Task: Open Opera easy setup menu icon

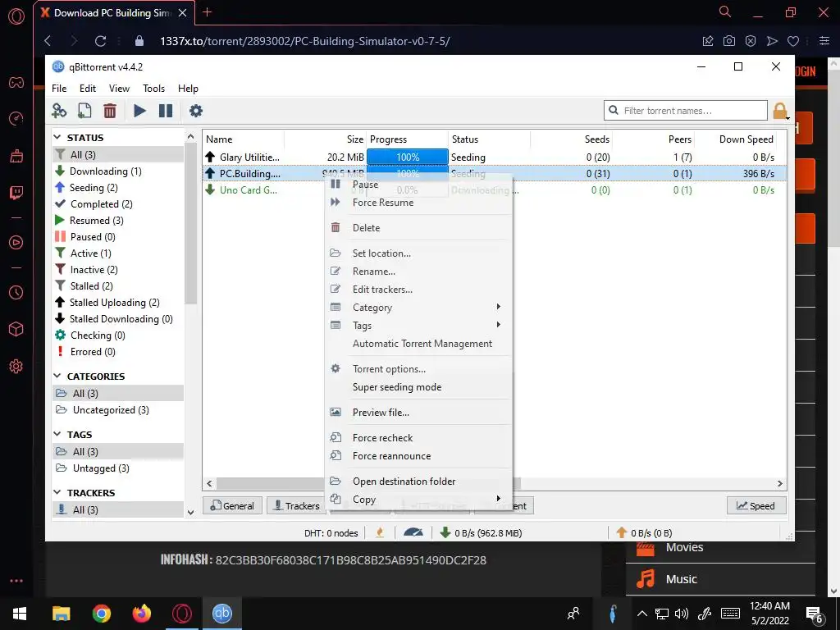Action: (x=824, y=41)
